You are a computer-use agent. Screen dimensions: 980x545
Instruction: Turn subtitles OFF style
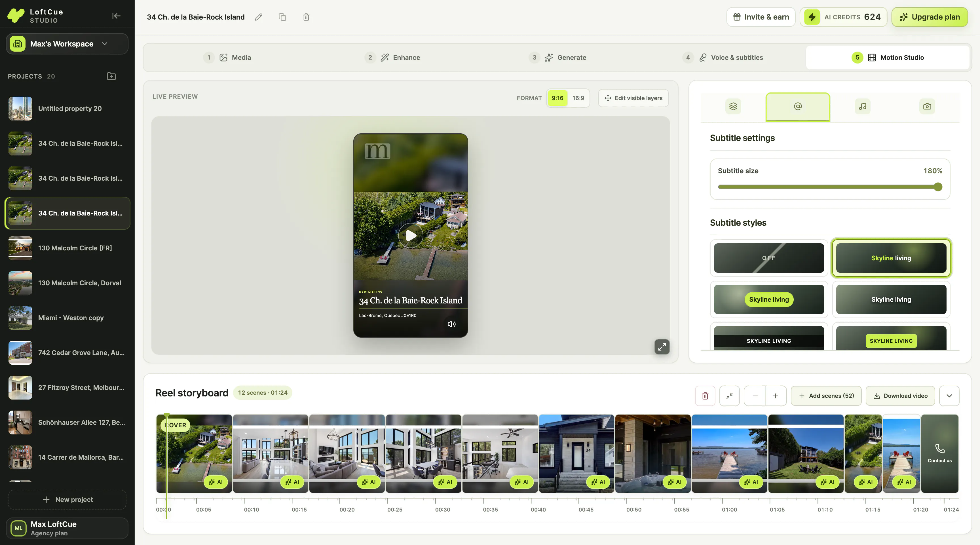(769, 258)
